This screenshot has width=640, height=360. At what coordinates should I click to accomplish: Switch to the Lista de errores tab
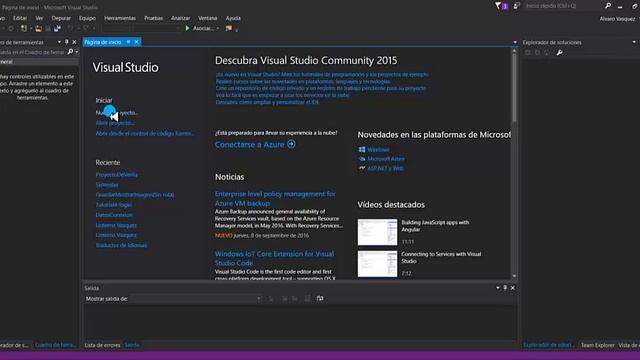pyautogui.click(x=102, y=345)
